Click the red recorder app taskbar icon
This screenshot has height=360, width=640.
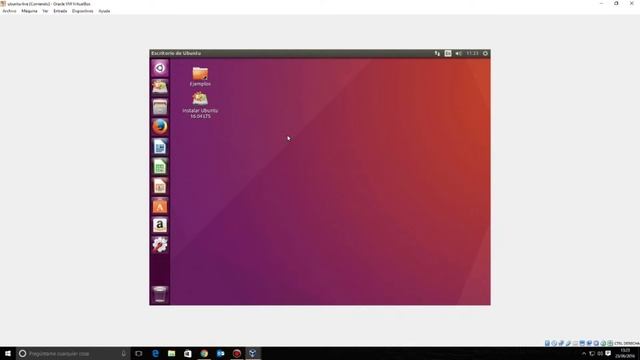pos(237,353)
